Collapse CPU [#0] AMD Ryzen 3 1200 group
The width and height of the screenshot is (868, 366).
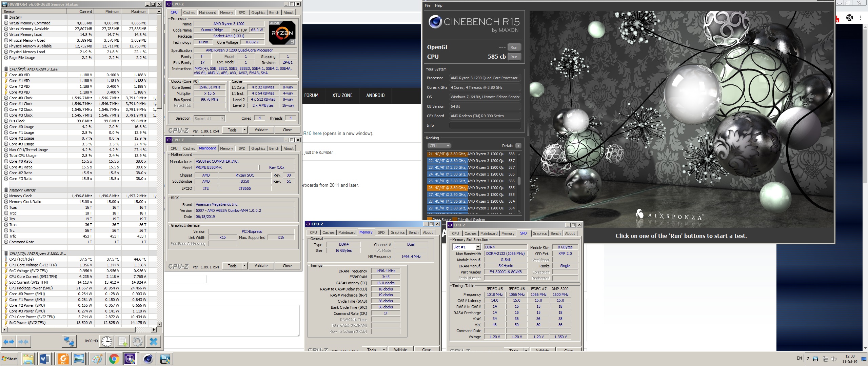click(x=6, y=69)
